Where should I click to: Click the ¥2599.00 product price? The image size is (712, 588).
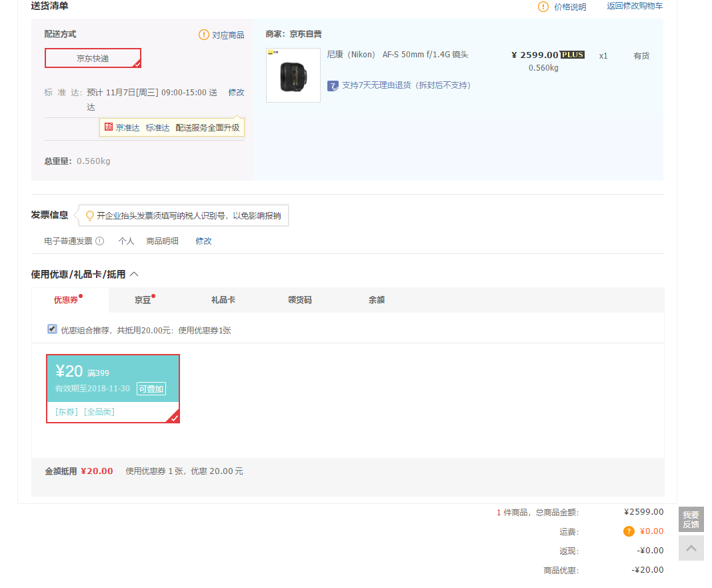point(535,55)
